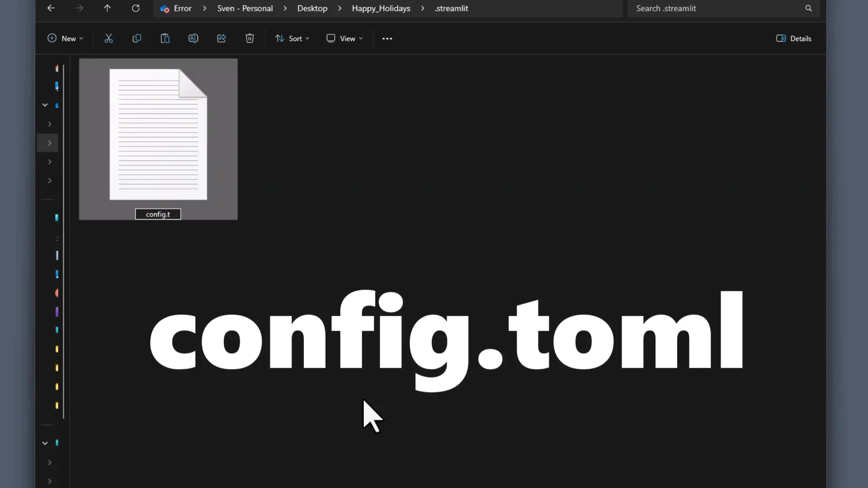Screen dimensions: 868x488
Task: Open the View dropdown
Action: tap(344, 38)
